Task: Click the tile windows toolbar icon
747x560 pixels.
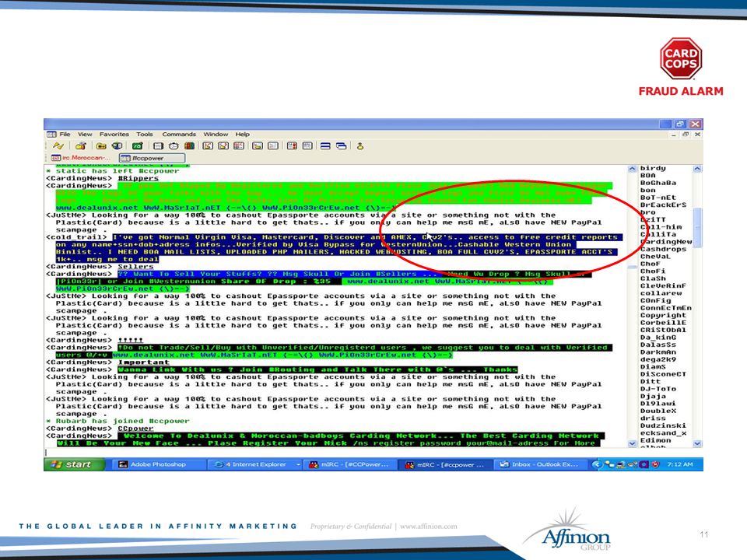Action: [325, 145]
